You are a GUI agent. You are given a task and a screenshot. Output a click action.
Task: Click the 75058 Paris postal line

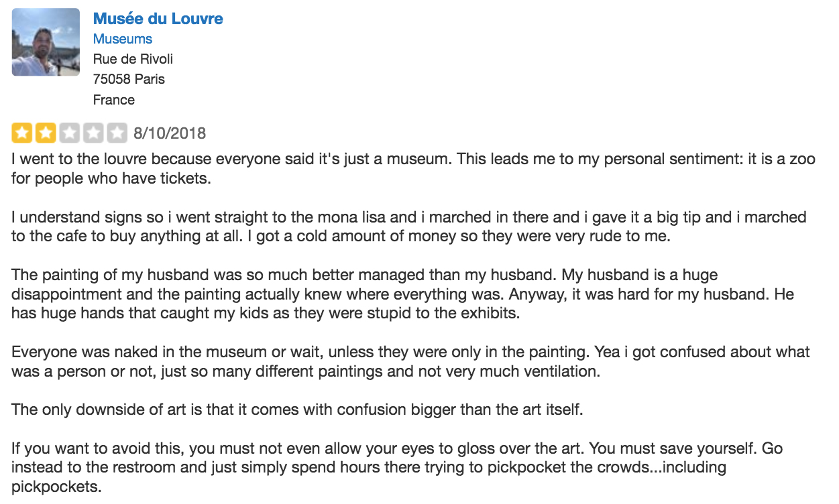click(129, 79)
